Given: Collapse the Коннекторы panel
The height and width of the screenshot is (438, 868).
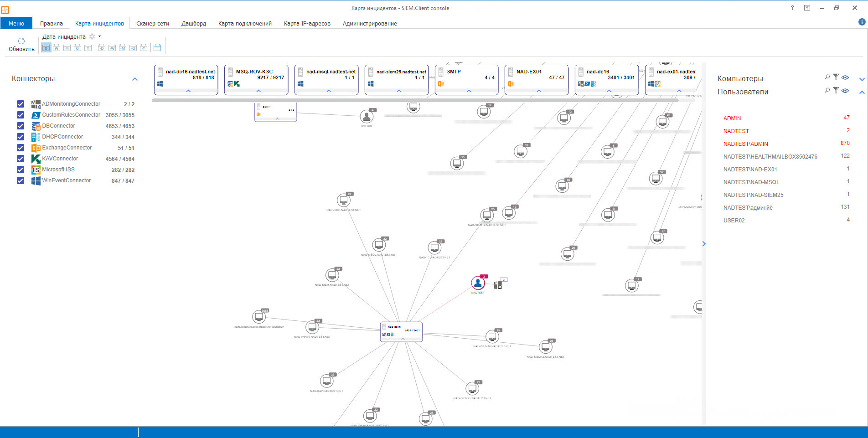Looking at the screenshot, I should tap(135, 79).
